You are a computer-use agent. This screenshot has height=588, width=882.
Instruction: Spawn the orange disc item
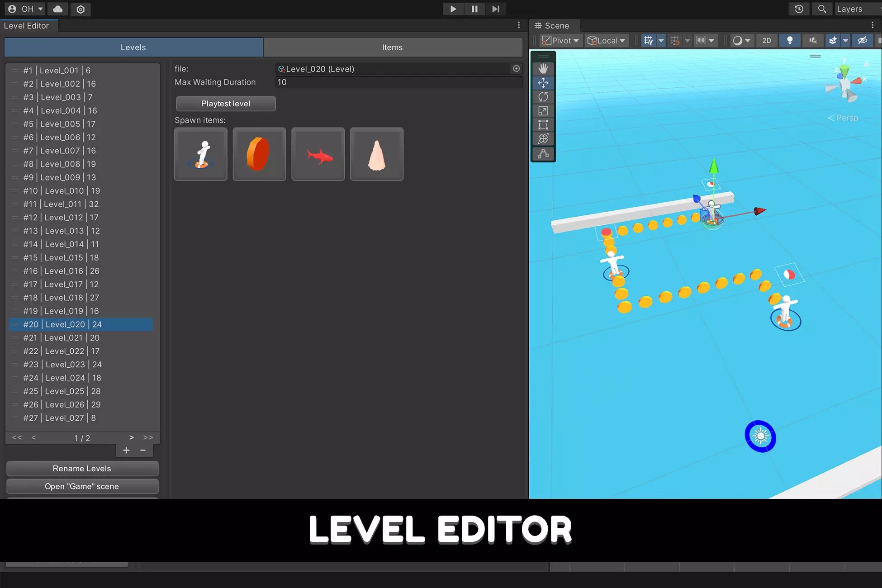pos(259,154)
